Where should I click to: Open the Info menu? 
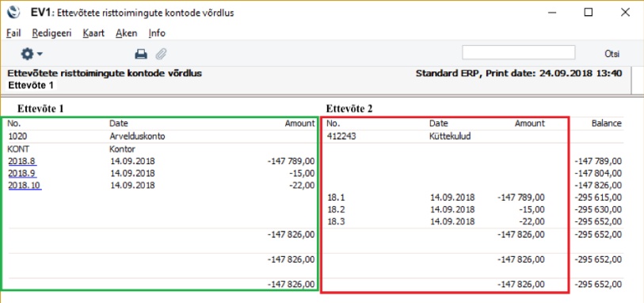157,33
